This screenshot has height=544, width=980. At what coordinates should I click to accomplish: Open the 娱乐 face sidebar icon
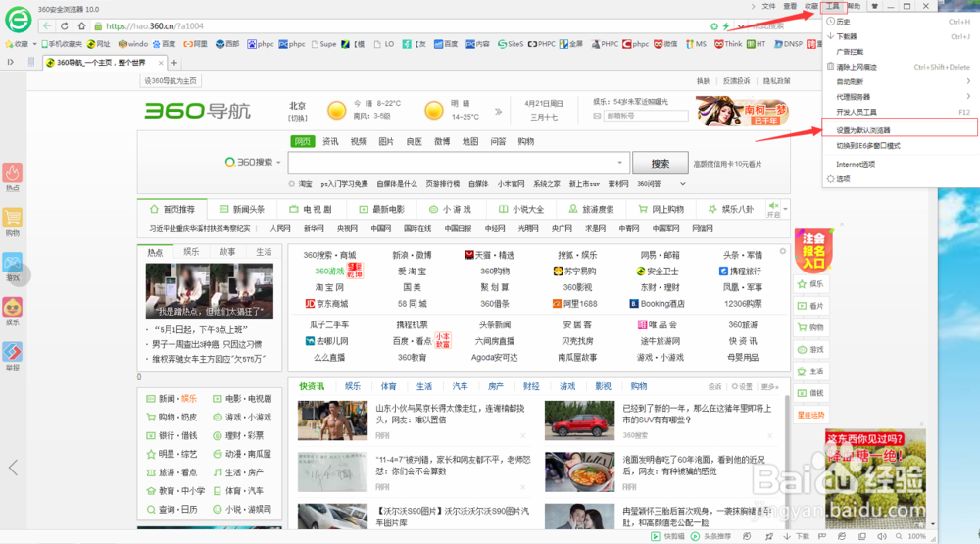(x=13, y=312)
